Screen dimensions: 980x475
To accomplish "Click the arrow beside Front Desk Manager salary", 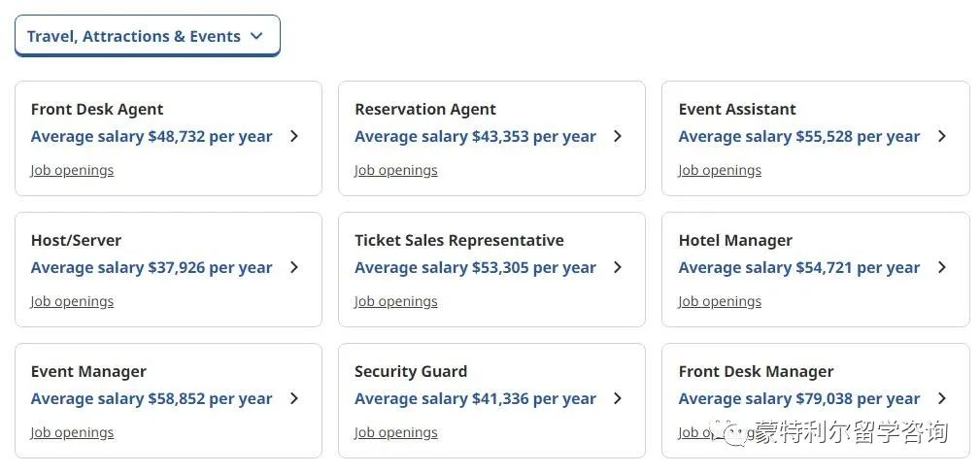I will pyautogui.click(x=942, y=399).
